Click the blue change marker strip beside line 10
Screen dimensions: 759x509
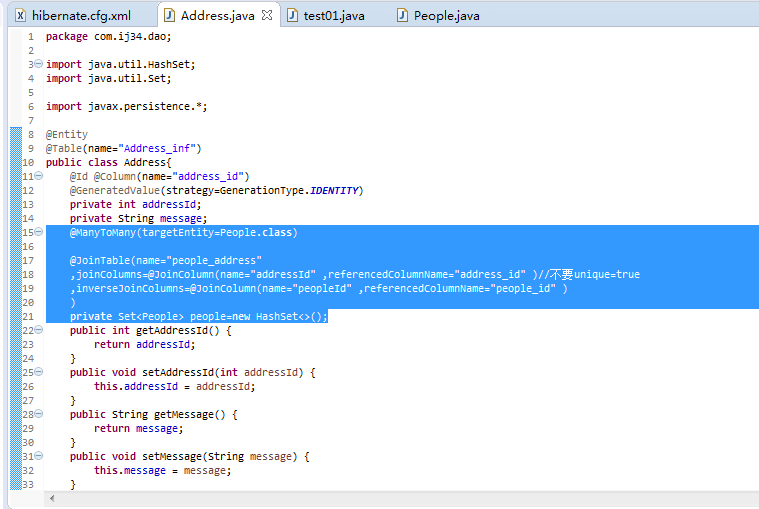(16, 162)
